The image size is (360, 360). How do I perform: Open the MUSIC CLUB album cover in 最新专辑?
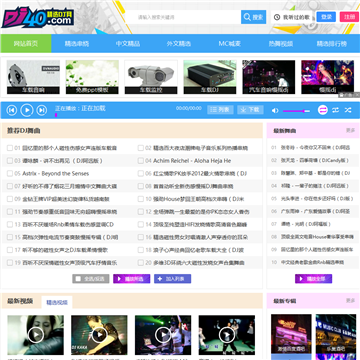[x=336, y=334]
